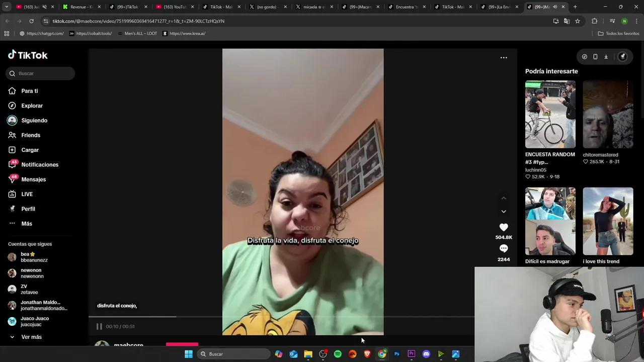
Task: Go to Perfil page
Action: (x=28, y=209)
